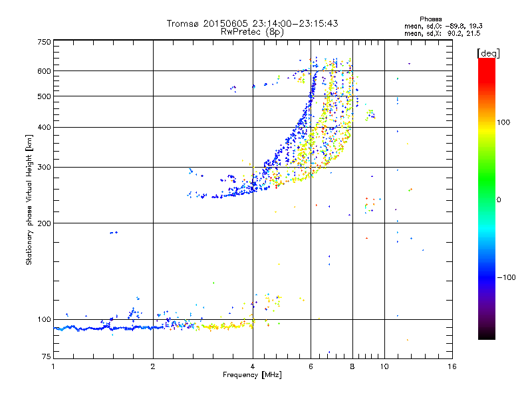Click x-axis tick label '4'
532x399 pixels.
(x=253, y=366)
